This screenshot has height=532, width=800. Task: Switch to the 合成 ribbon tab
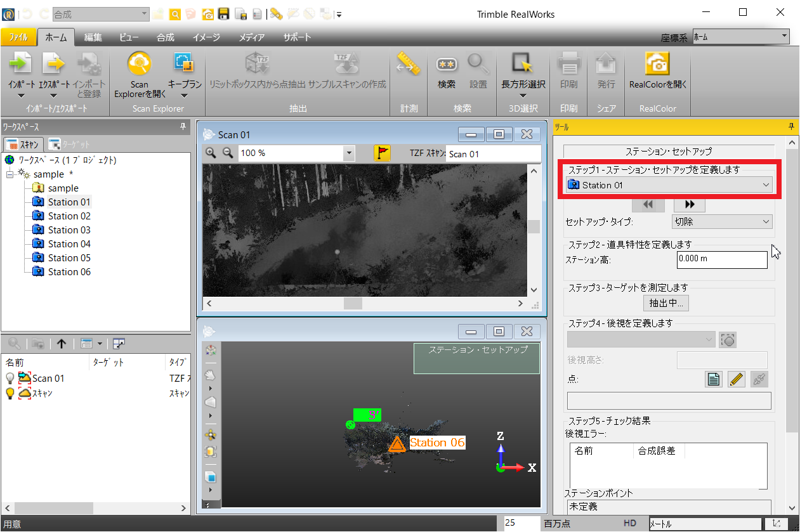[165, 37]
